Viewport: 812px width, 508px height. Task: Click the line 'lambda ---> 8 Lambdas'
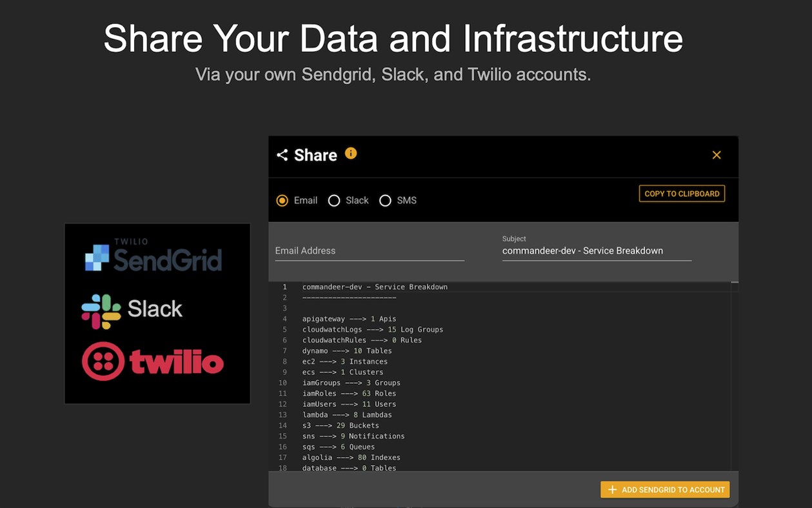347,414
